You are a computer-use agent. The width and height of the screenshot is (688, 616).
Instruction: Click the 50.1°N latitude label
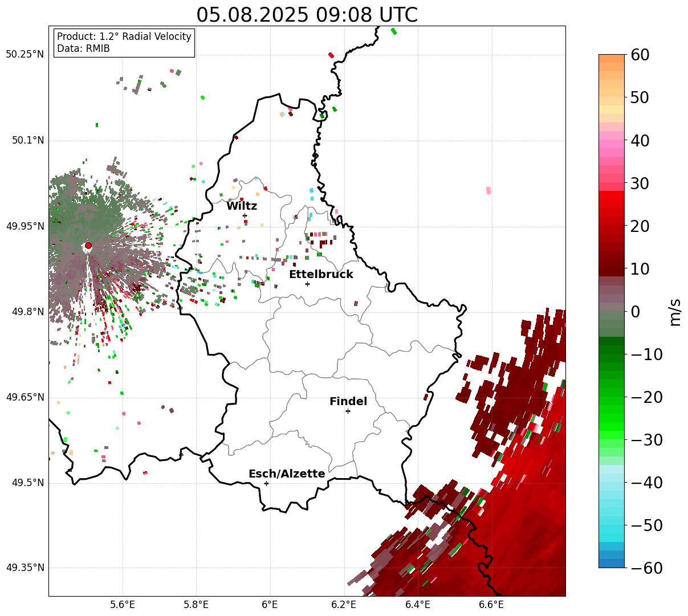point(27,140)
